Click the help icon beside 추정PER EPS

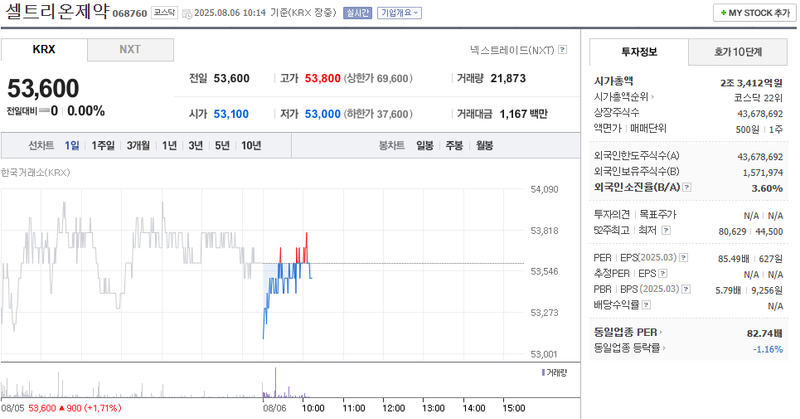(662, 274)
